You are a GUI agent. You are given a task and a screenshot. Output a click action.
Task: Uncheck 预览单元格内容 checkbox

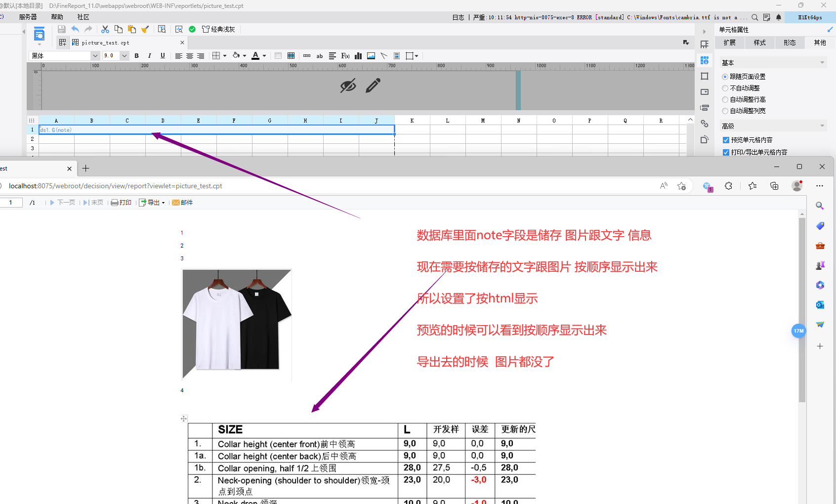click(726, 140)
